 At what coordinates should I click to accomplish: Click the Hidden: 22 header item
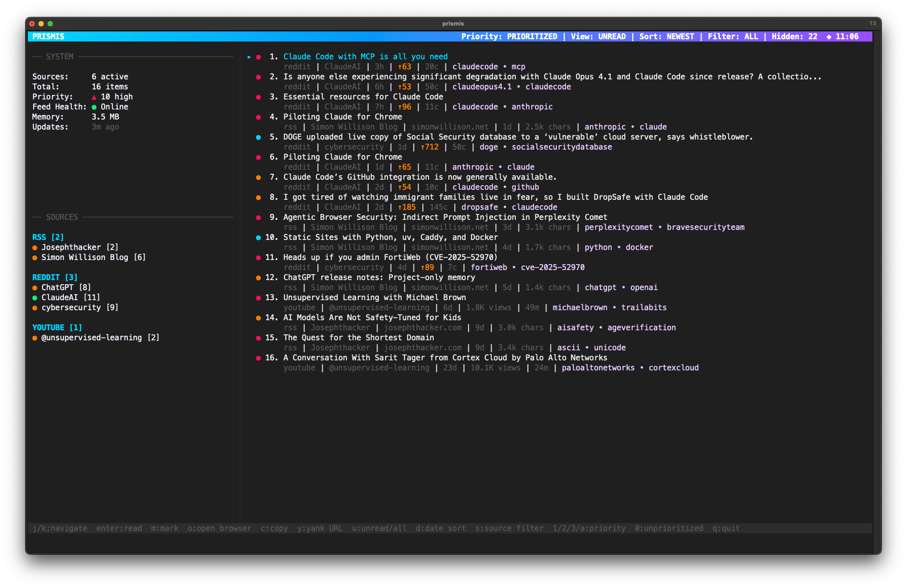(794, 36)
